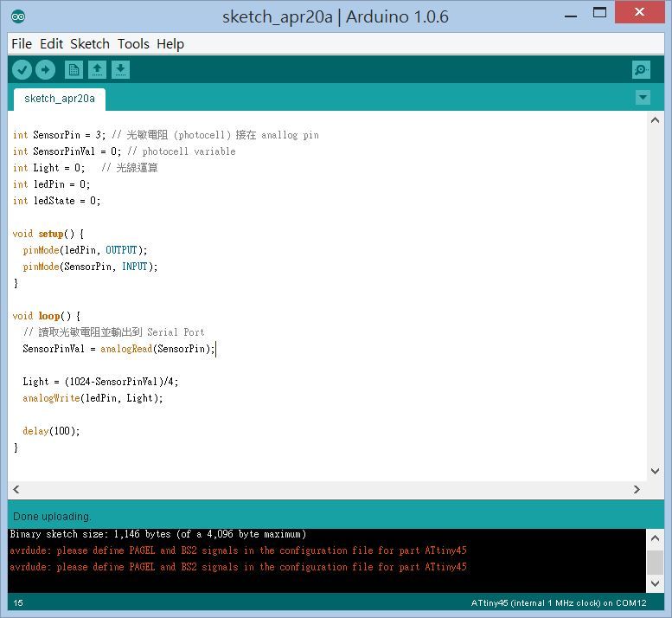Click editor vertical scrollbar up arrow
The height and width of the screenshot is (618, 672).
click(655, 120)
